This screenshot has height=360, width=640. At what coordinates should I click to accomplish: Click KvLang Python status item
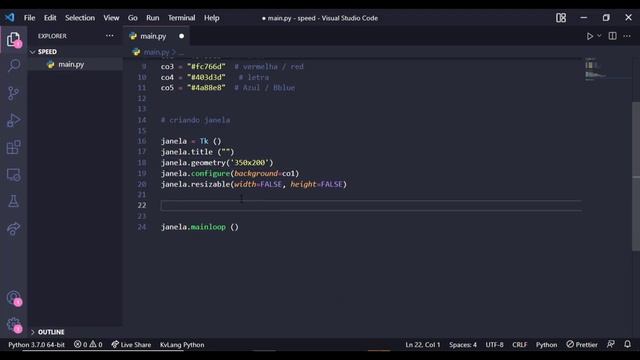(182, 344)
